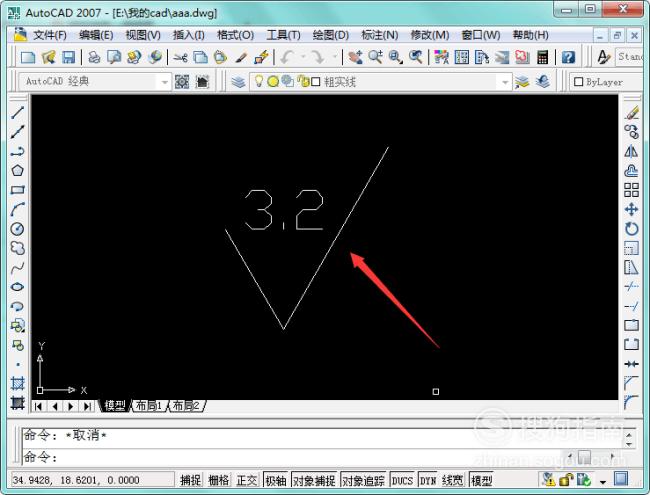Open the 视图(V) menu
The width and height of the screenshot is (650, 495).
click(x=143, y=35)
